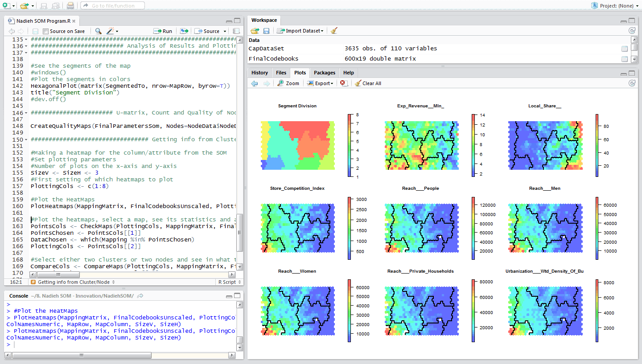This screenshot has height=364, width=642.
Task: Switch to the Packages tab
Action: 324,73
